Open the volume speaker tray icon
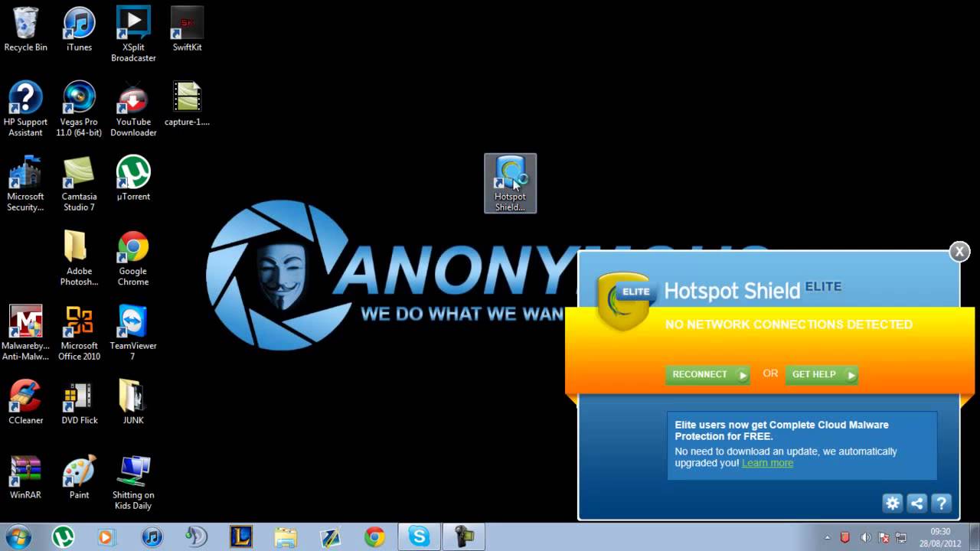 click(x=865, y=538)
